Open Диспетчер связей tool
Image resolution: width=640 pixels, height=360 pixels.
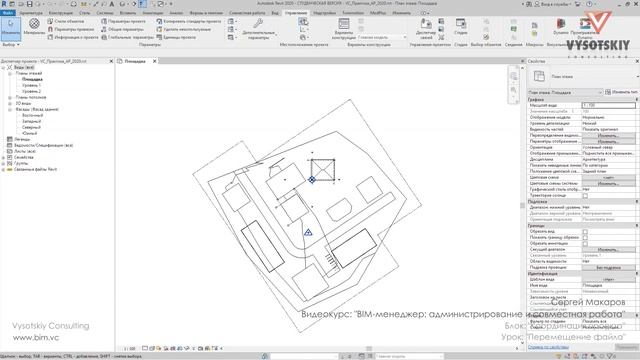pos(426,29)
